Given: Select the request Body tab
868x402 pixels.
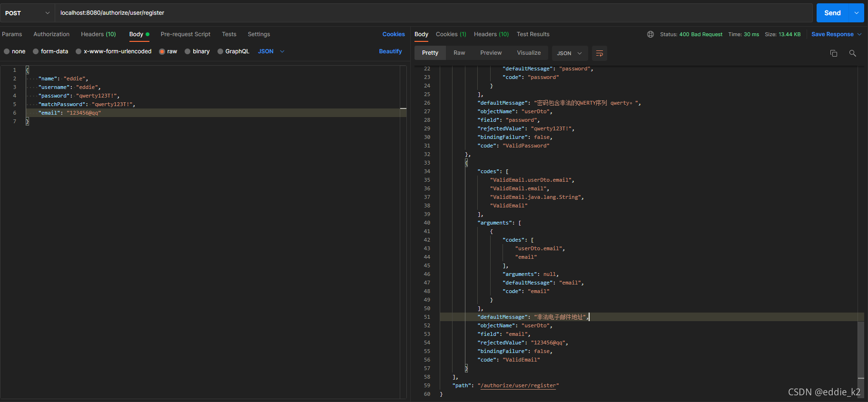Looking at the screenshot, I should pos(139,34).
